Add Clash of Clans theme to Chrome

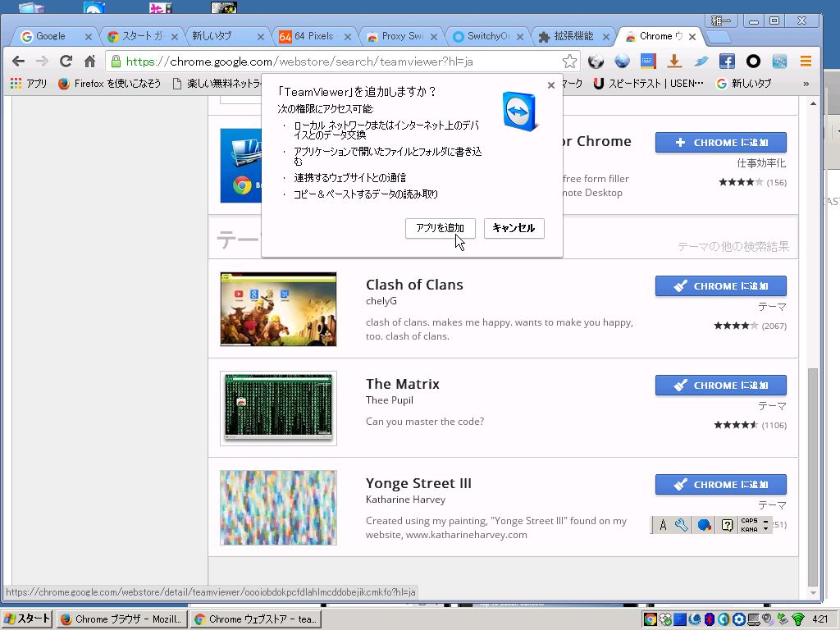tap(720, 286)
